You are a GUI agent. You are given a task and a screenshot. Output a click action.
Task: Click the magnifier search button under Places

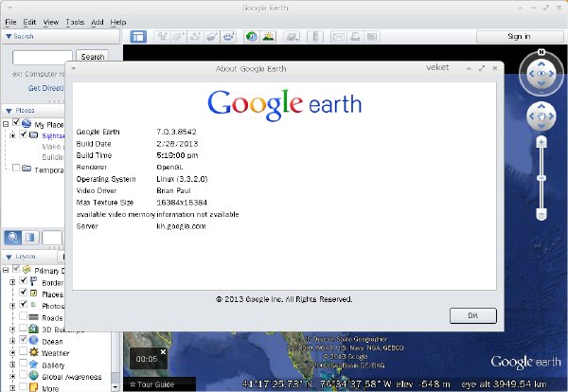pyautogui.click(x=12, y=238)
